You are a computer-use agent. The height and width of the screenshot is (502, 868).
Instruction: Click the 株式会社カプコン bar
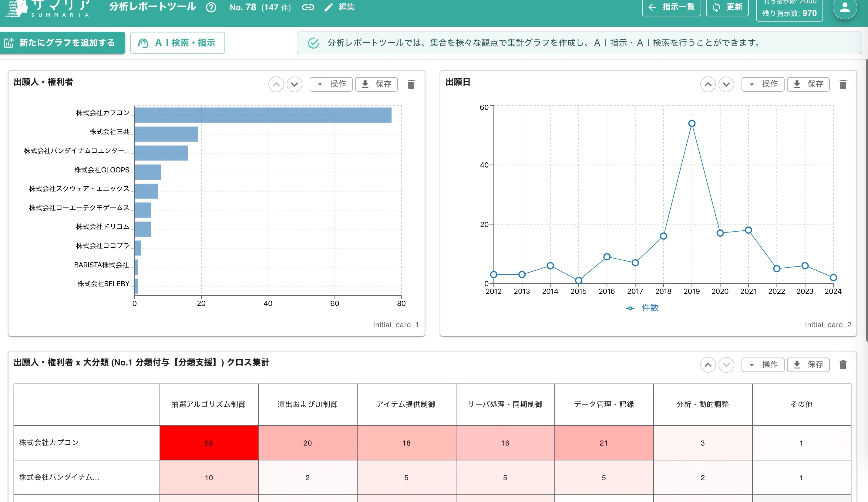tap(263, 115)
